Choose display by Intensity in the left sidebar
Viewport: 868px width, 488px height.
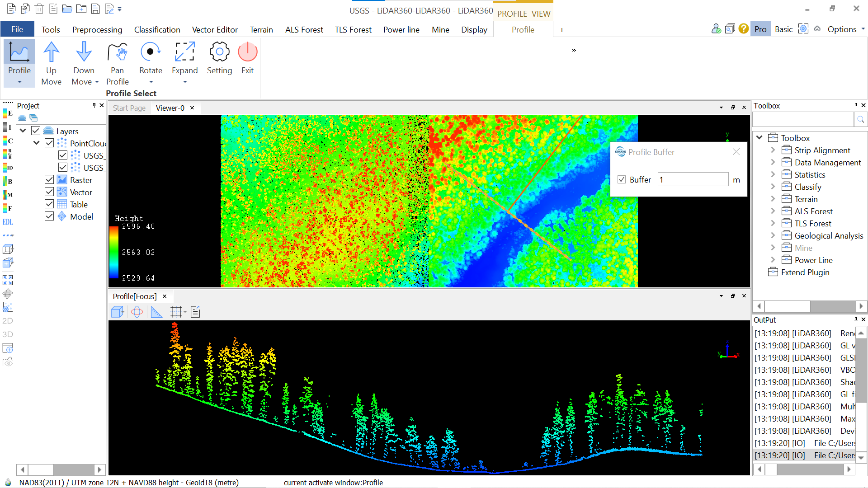click(8, 127)
